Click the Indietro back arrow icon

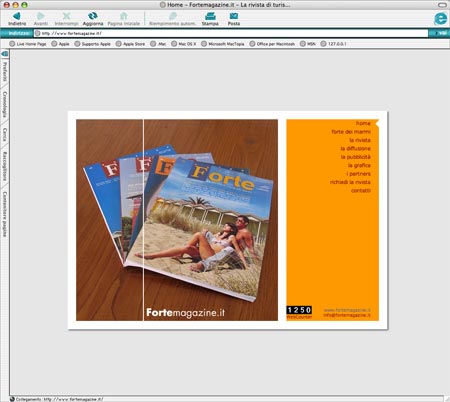click(16, 16)
